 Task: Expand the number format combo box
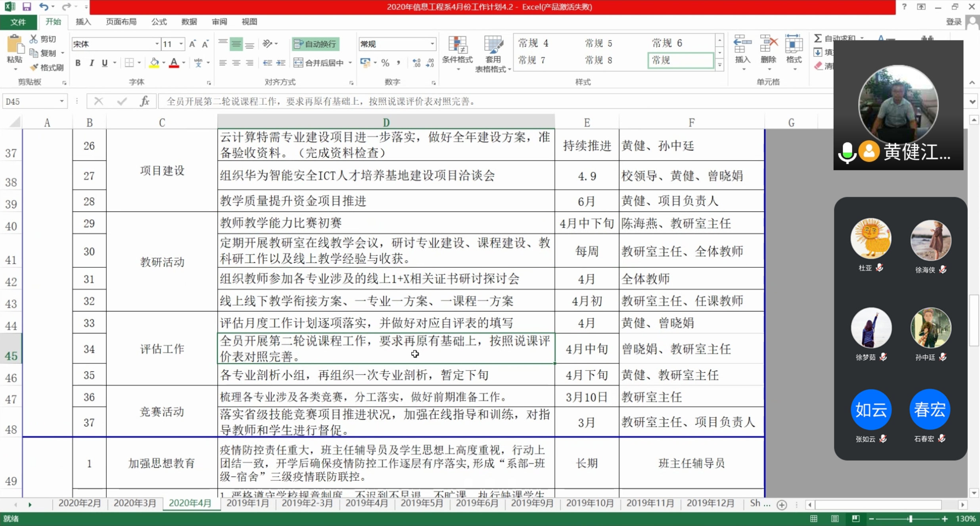point(432,44)
